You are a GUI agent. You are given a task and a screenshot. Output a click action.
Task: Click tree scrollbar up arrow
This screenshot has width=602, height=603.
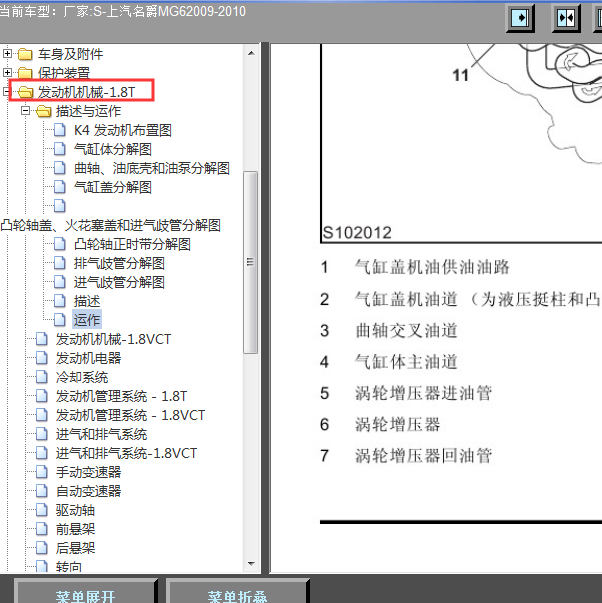pyautogui.click(x=251, y=53)
